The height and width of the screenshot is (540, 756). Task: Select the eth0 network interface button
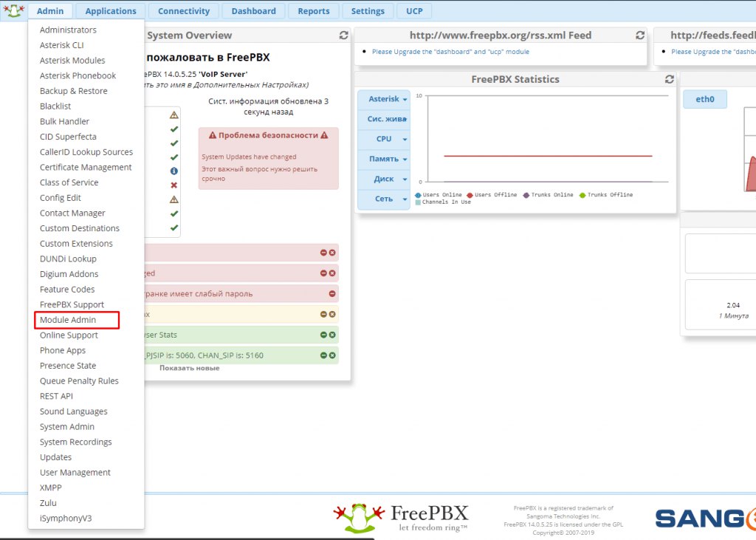[x=705, y=99]
